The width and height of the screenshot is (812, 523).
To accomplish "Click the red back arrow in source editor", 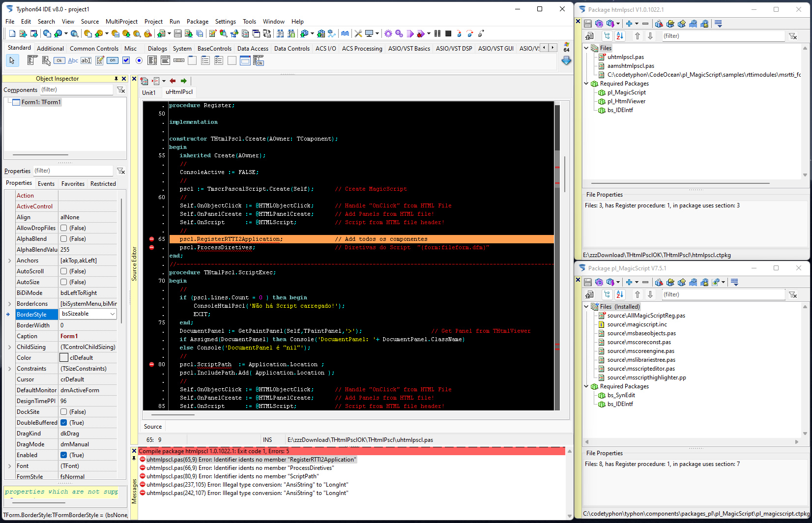I will coord(173,81).
